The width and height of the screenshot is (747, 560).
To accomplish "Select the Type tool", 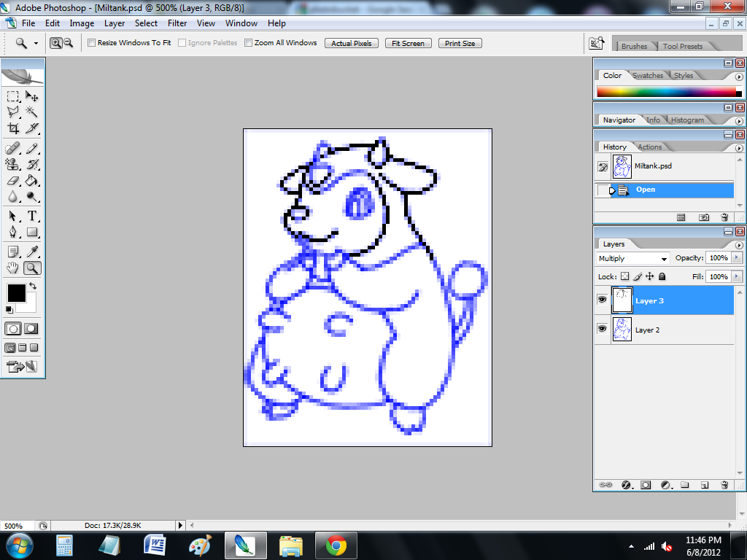I will (x=32, y=216).
